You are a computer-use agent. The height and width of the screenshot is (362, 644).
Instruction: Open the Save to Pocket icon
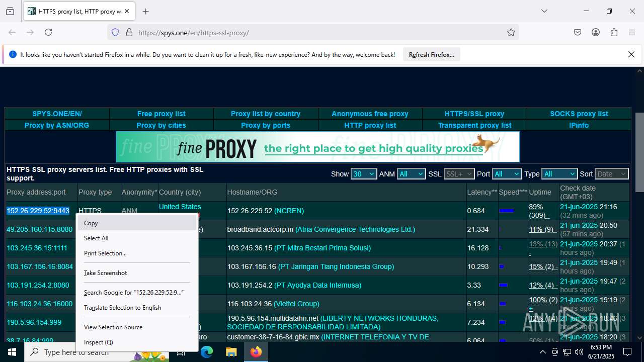578,32
